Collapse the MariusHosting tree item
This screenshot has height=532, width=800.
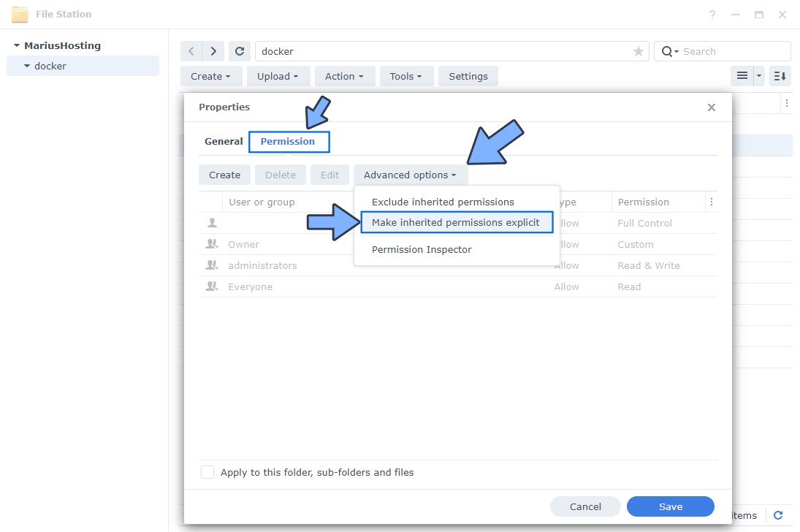pyautogui.click(x=17, y=45)
